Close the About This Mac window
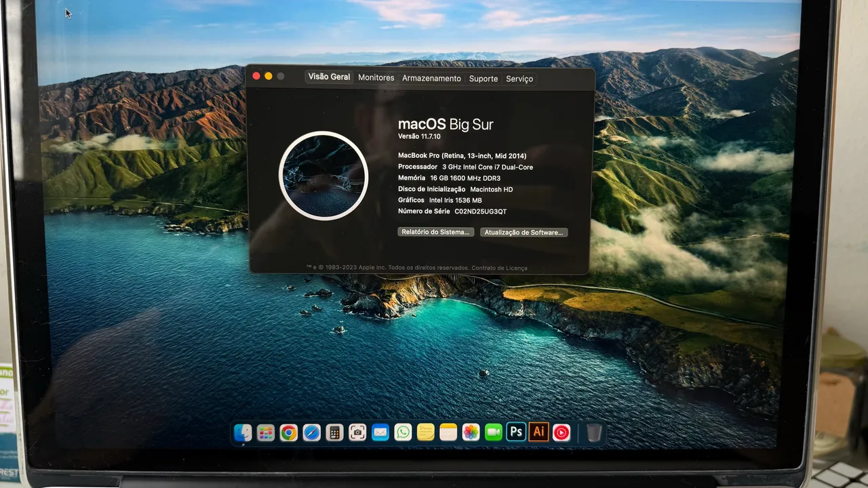Screen dimensions: 868x488 click(x=256, y=76)
